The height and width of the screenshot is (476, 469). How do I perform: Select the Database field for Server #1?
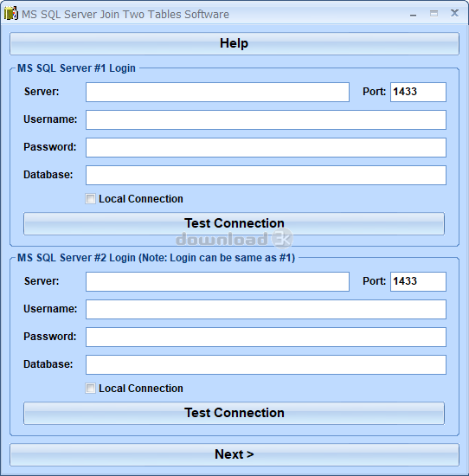[266, 175]
